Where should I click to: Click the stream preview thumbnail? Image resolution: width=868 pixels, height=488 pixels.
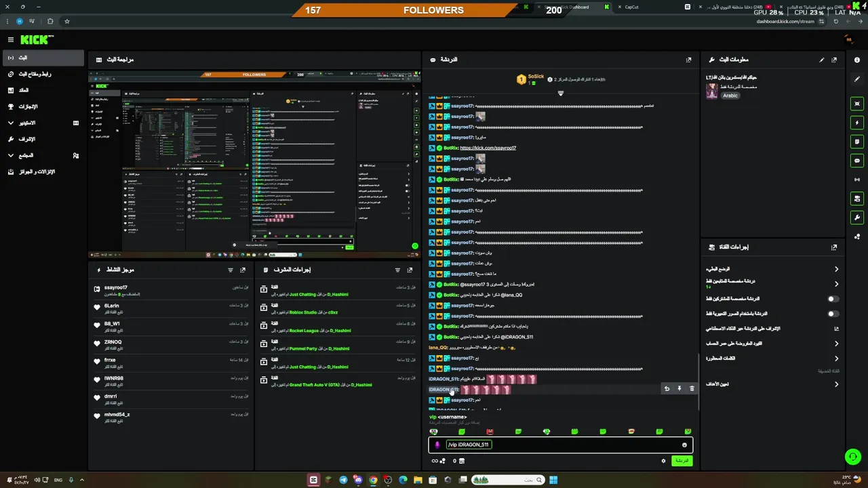(254, 163)
